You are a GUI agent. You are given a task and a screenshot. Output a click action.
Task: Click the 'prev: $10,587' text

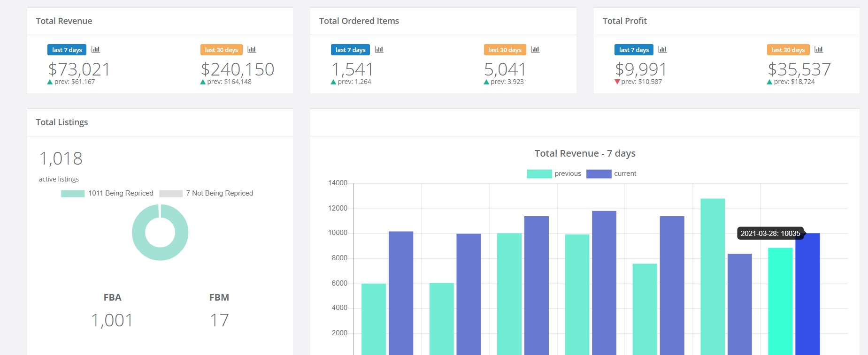[642, 82]
